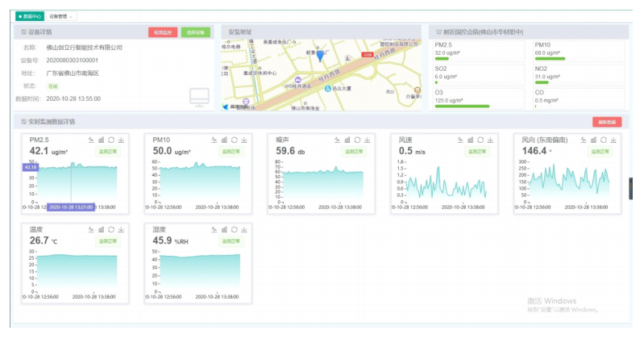Switch to the 数据中心 tab
This screenshot has height=339, width=644.
tap(31, 16)
